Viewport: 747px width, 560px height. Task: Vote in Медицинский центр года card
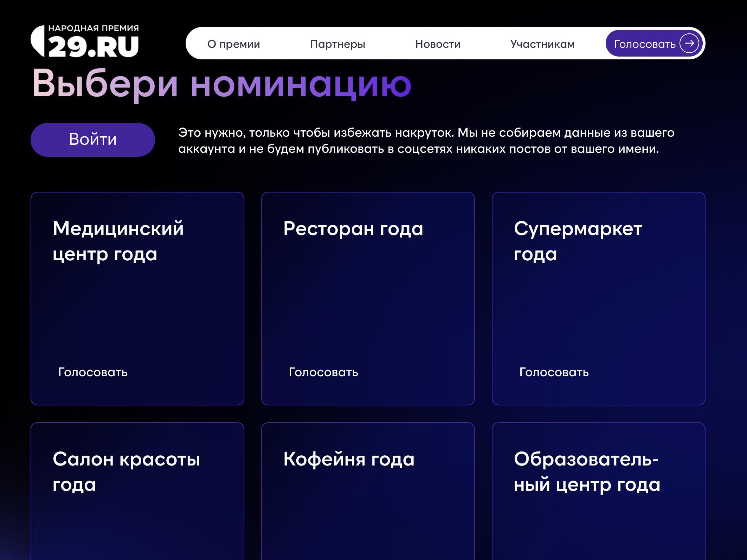93,372
